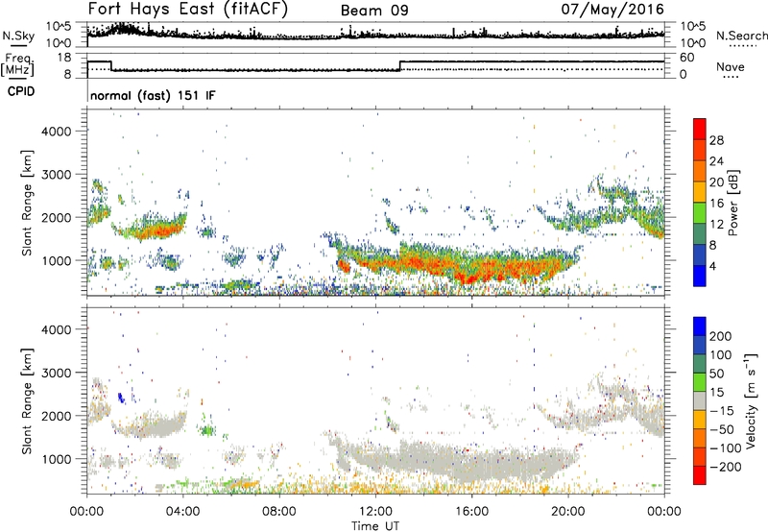The height and width of the screenshot is (532, 768).
Task: Click the '200' label on Velocity colorbar
Action: [721, 336]
